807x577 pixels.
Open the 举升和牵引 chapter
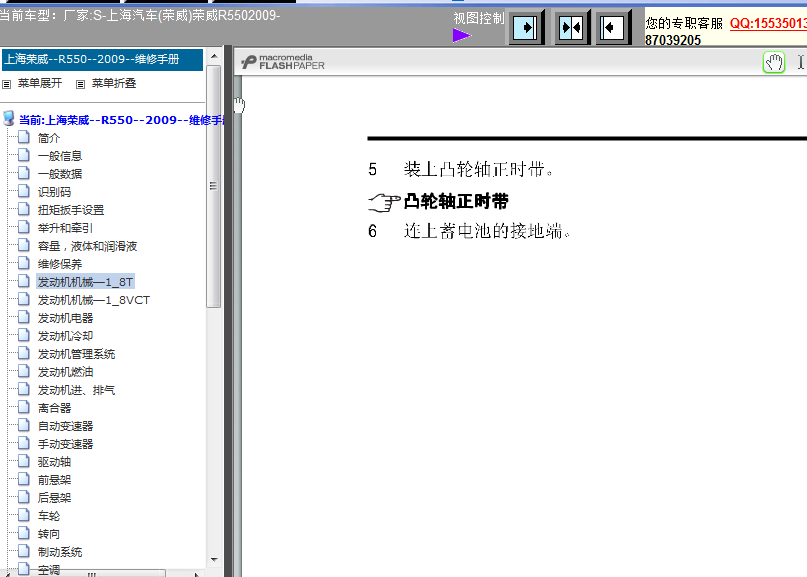point(65,228)
